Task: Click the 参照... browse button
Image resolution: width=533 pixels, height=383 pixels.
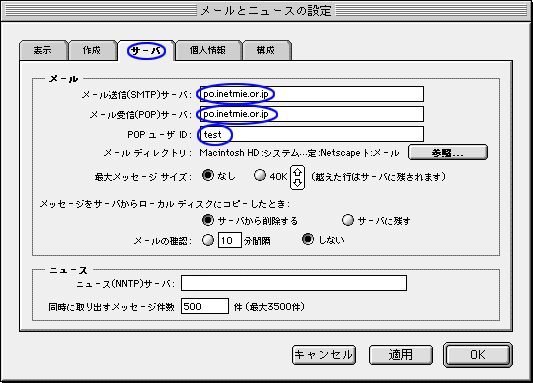Action: 448,152
